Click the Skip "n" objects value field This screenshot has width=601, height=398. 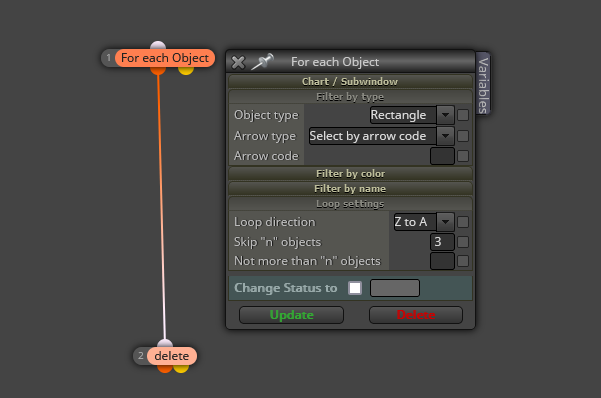pyautogui.click(x=442, y=242)
